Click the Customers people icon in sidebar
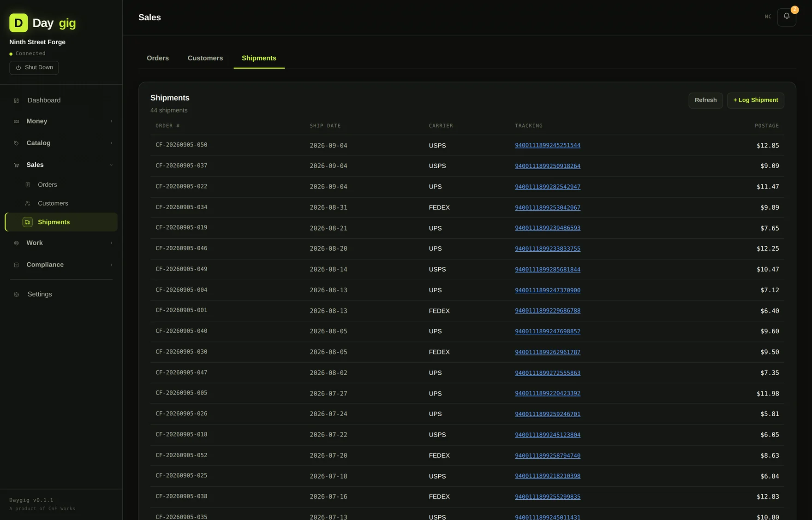The width and height of the screenshot is (812, 520). coord(28,203)
